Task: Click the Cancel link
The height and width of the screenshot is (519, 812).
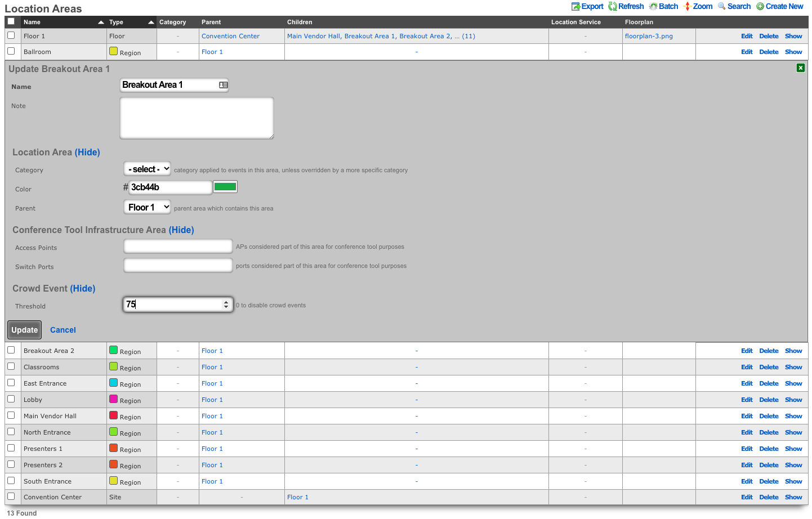Action: (63, 330)
